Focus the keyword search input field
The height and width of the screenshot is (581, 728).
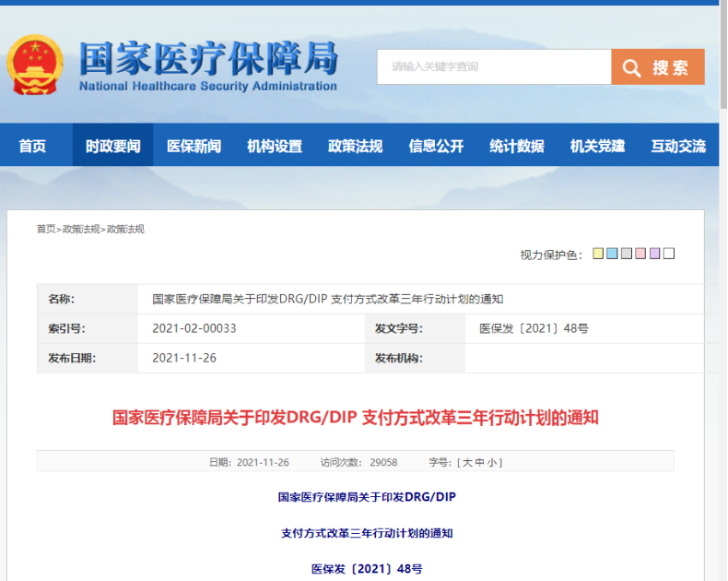[494, 67]
